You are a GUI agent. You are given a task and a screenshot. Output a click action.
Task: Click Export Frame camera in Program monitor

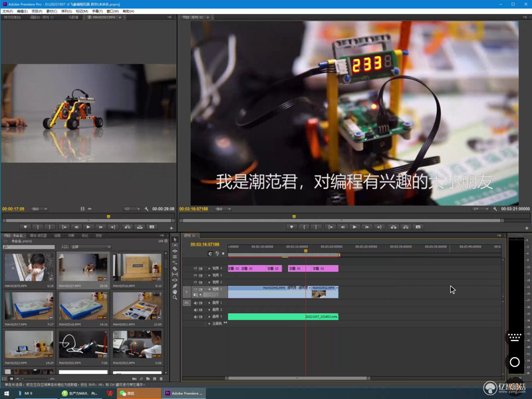tap(418, 227)
